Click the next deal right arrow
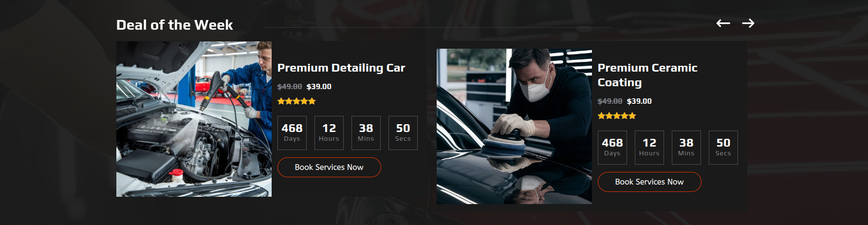 (748, 23)
